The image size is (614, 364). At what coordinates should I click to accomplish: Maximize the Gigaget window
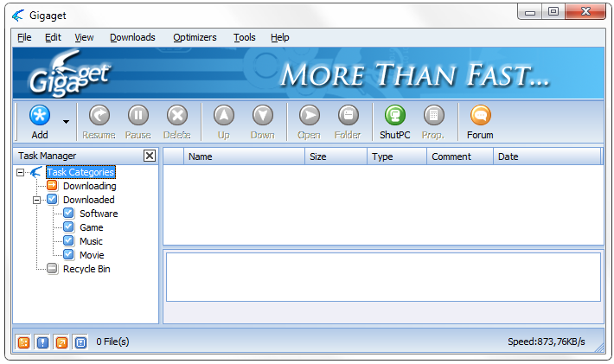point(553,12)
